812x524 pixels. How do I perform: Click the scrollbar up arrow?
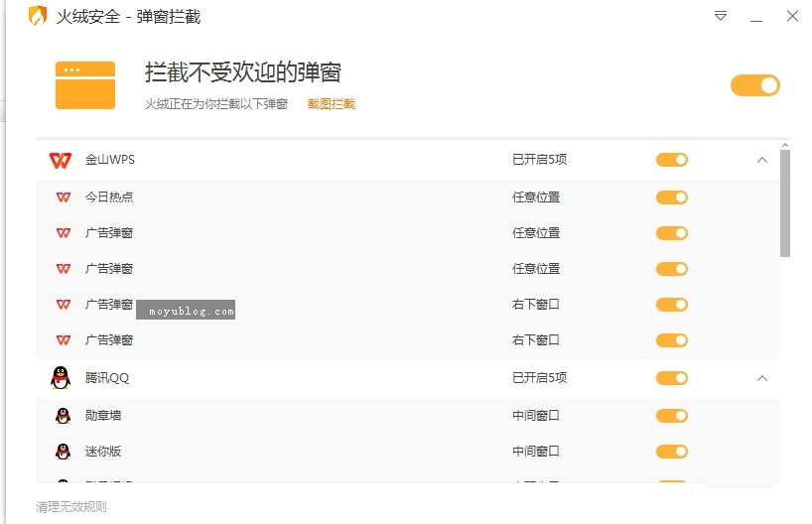tap(785, 146)
